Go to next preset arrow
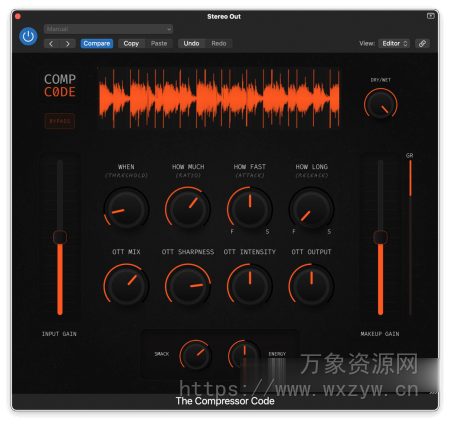The width and height of the screenshot is (450, 424). 68,43
